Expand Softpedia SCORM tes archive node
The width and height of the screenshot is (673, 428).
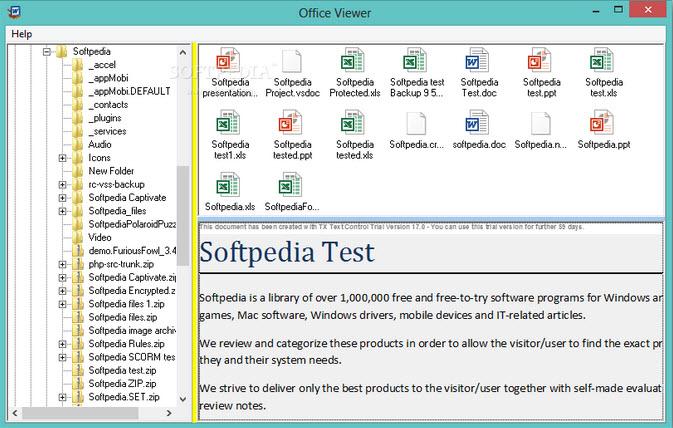coord(63,357)
